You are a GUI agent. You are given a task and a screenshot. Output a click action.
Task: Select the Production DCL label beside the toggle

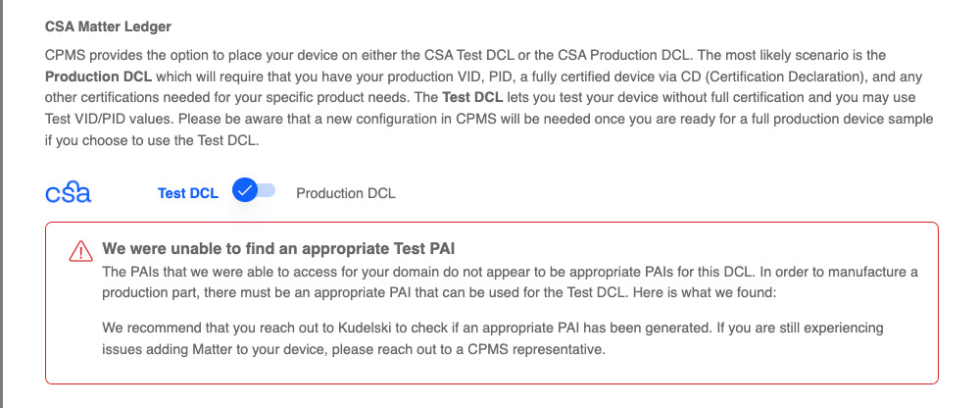tap(346, 193)
